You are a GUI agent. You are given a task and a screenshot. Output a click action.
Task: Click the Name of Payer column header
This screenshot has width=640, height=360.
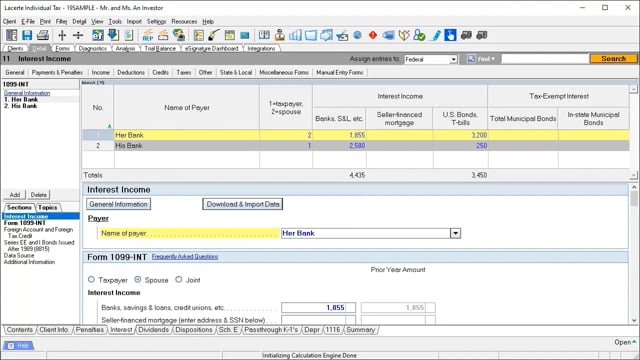tap(187, 108)
